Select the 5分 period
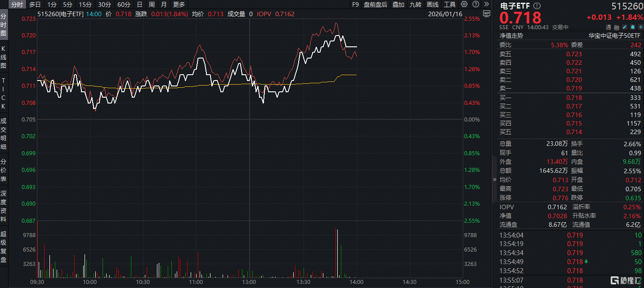The image size is (644, 288). [67, 4]
